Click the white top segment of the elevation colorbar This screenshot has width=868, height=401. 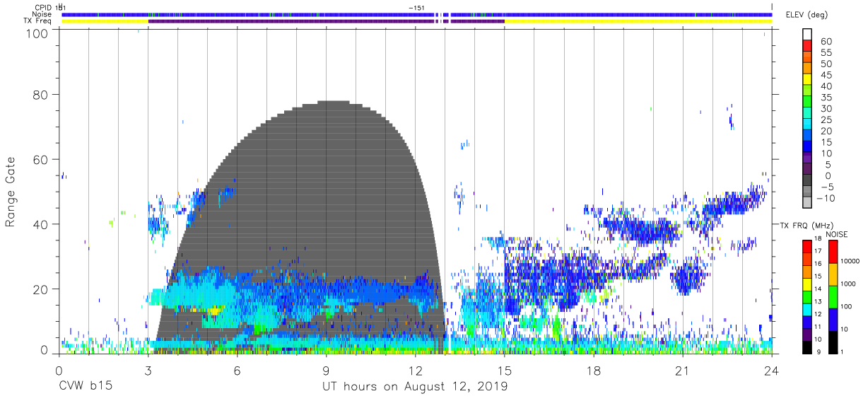(x=807, y=35)
